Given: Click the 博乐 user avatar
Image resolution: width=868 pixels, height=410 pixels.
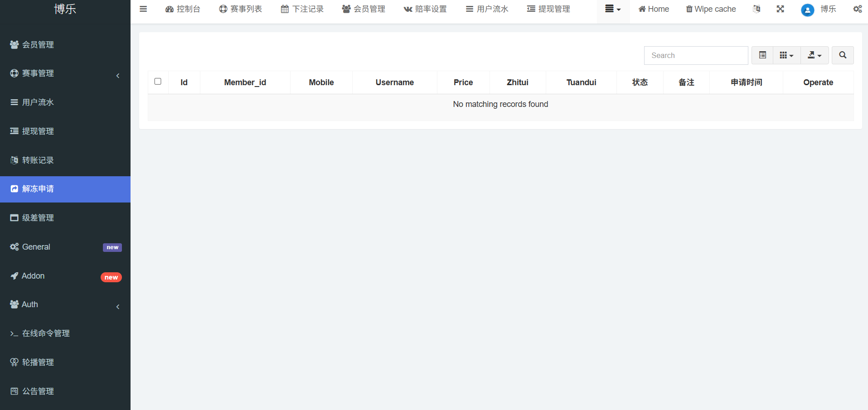Looking at the screenshot, I should coord(807,10).
